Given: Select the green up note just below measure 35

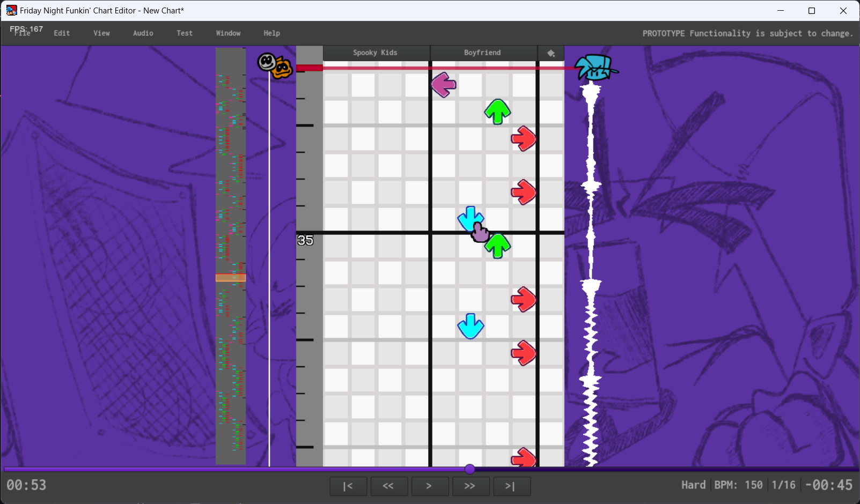Looking at the screenshot, I should pos(497,246).
